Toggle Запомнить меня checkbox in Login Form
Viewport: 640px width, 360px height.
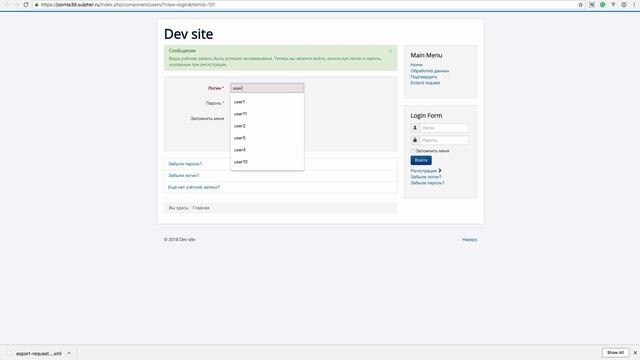click(413, 151)
